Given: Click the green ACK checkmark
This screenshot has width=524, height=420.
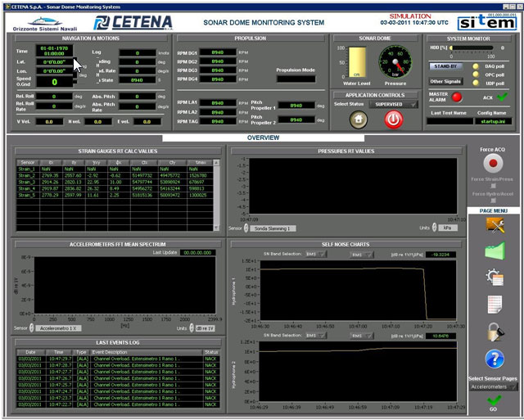Looking at the screenshot, I should (x=502, y=97).
